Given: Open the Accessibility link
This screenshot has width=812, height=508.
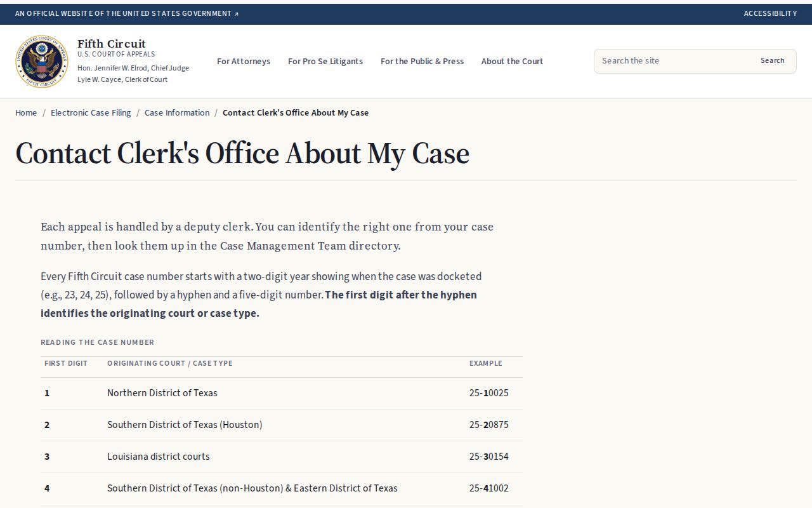Looking at the screenshot, I should point(770,13).
